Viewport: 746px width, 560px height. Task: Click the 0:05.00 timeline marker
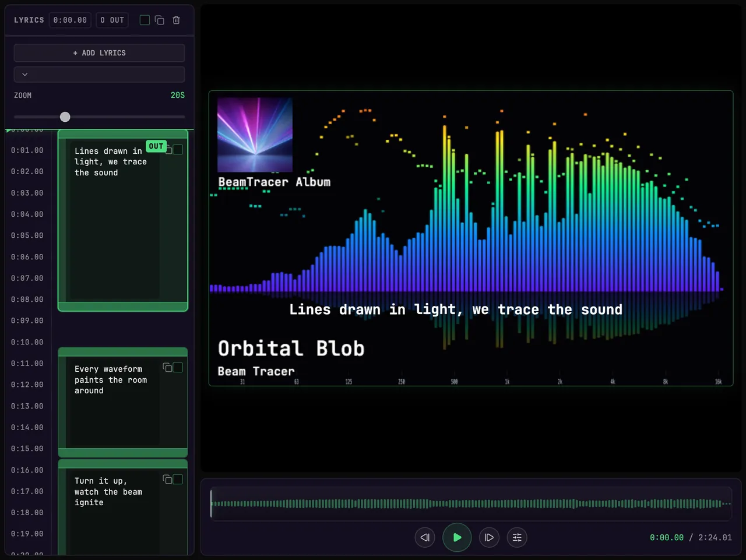point(27,235)
